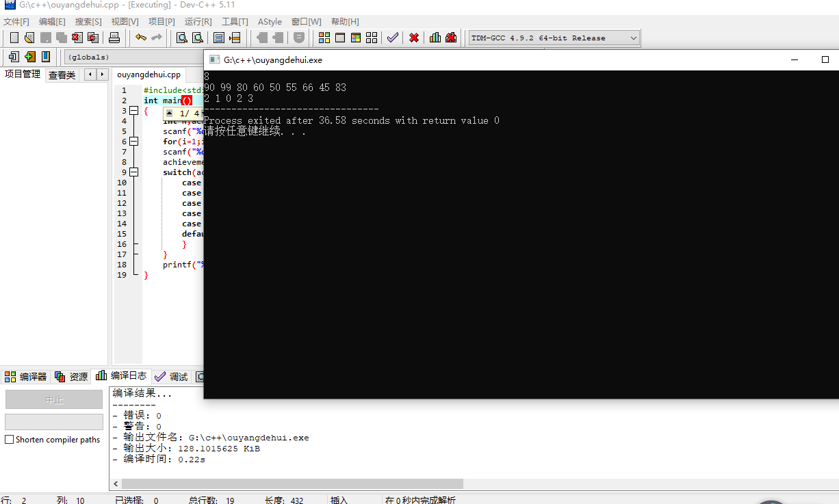Viewport: 839px width, 504px height.
Task: Click the Goto function toolbar icon
Action: point(219,38)
